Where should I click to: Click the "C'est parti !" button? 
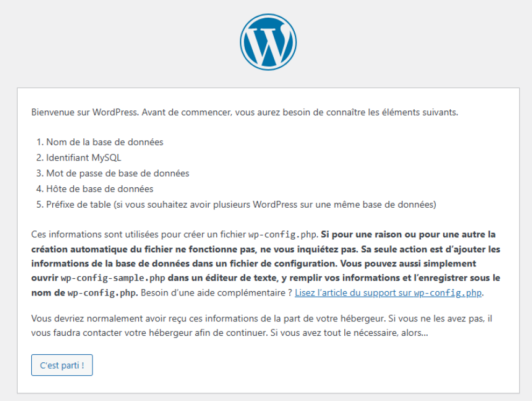(x=62, y=365)
